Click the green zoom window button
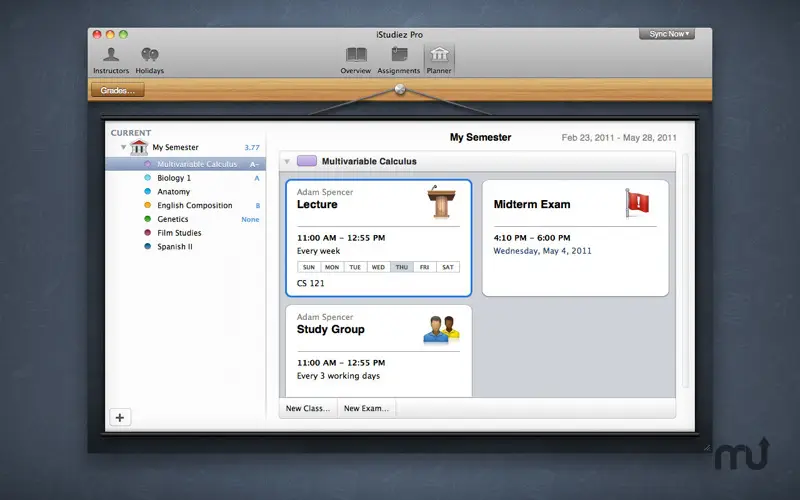The width and height of the screenshot is (800, 500). coord(123,34)
